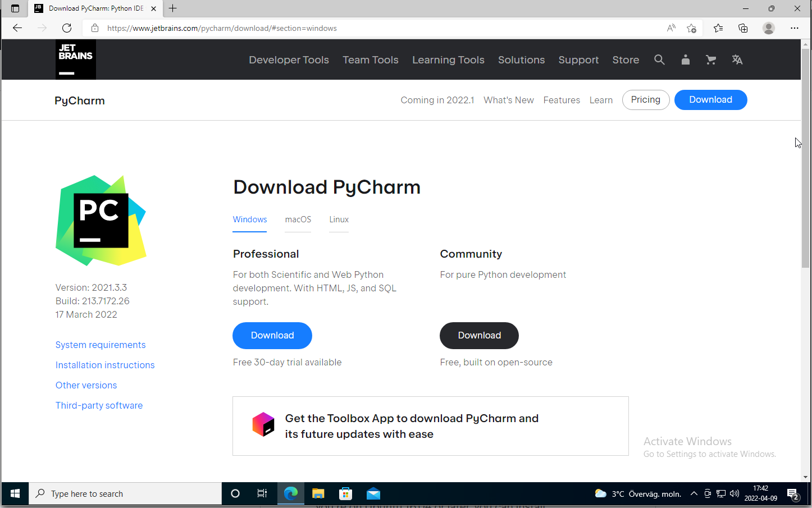Expand the Support menu
Viewport: 812px width, 508px height.
coord(578,60)
